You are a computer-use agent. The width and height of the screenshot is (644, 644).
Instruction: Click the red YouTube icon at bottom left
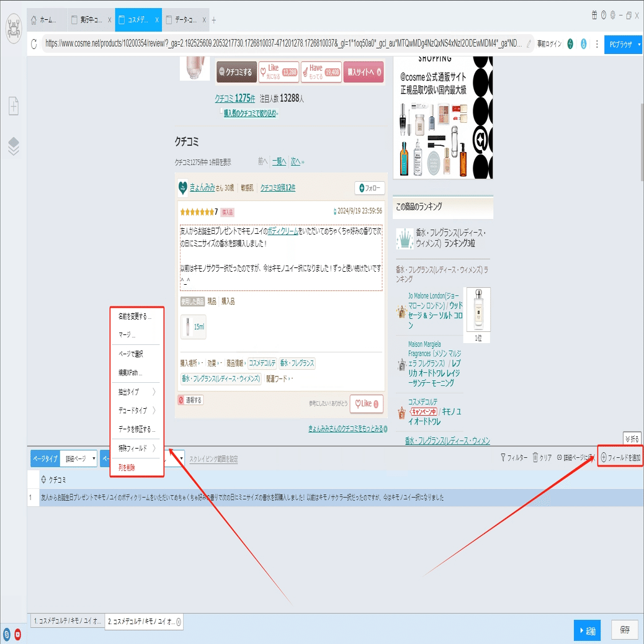click(x=17, y=635)
